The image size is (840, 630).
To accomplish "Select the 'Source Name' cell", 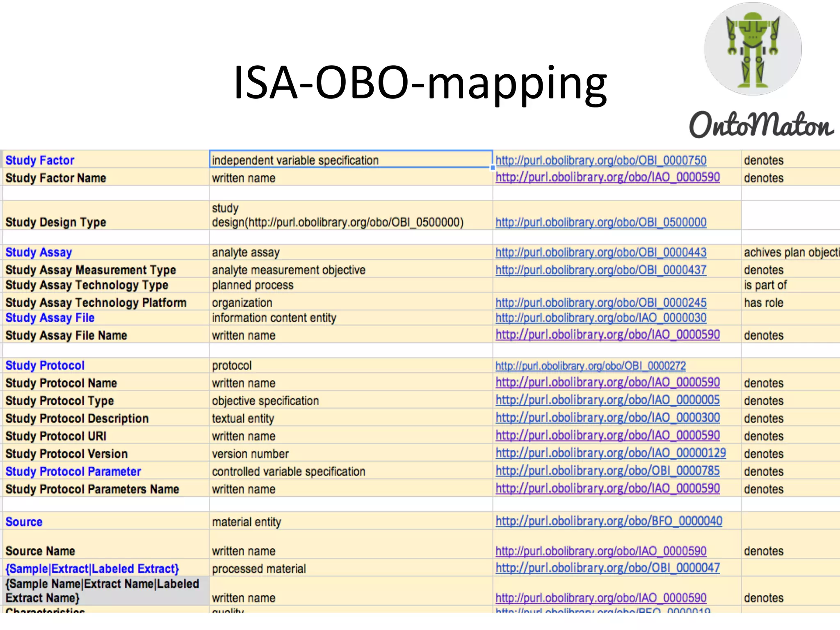I will coord(106,544).
